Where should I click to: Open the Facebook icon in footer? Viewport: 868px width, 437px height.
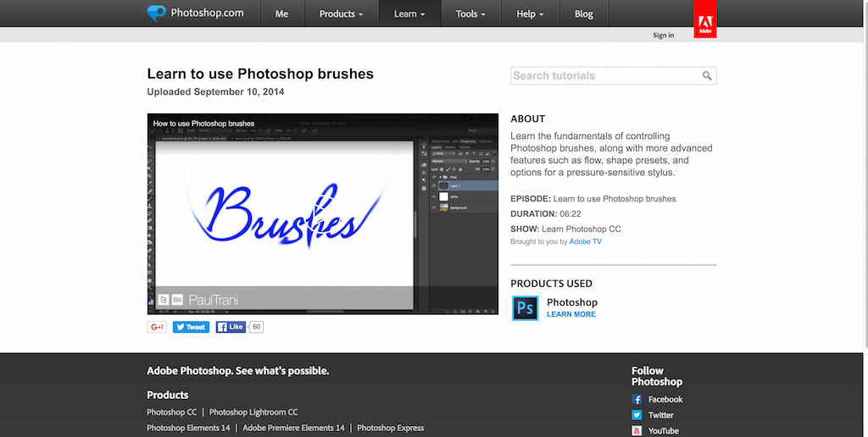point(637,400)
